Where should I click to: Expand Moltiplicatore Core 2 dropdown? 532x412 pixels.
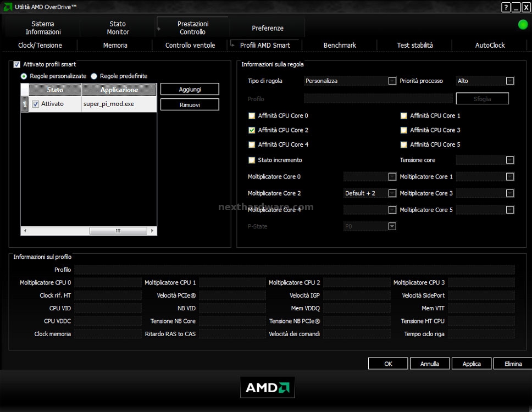[x=392, y=193]
